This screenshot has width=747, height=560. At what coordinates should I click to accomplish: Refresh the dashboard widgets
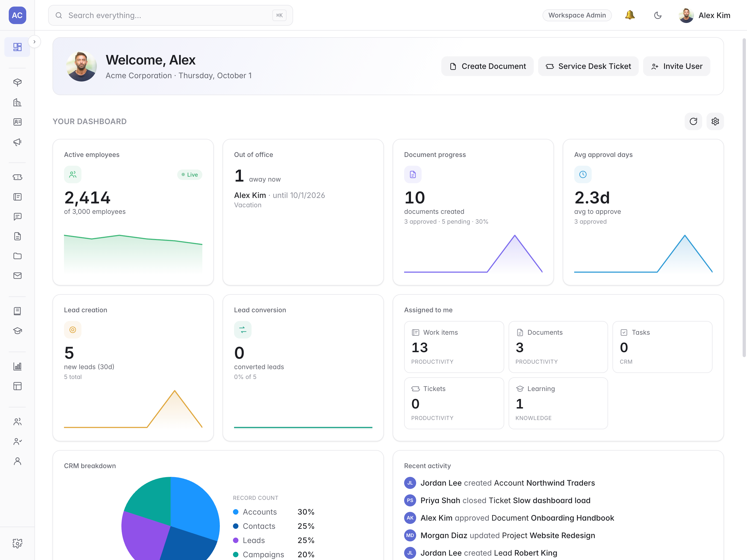693,121
